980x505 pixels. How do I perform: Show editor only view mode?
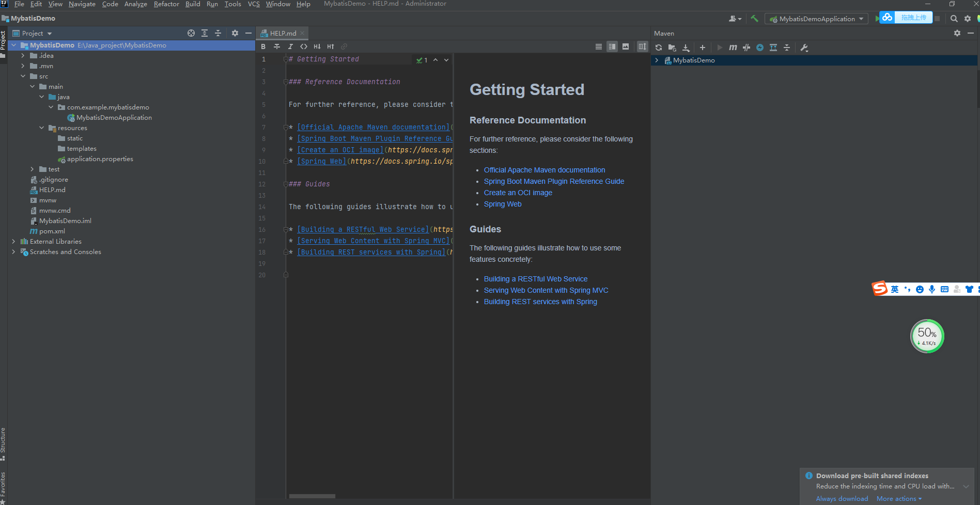[x=599, y=46]
